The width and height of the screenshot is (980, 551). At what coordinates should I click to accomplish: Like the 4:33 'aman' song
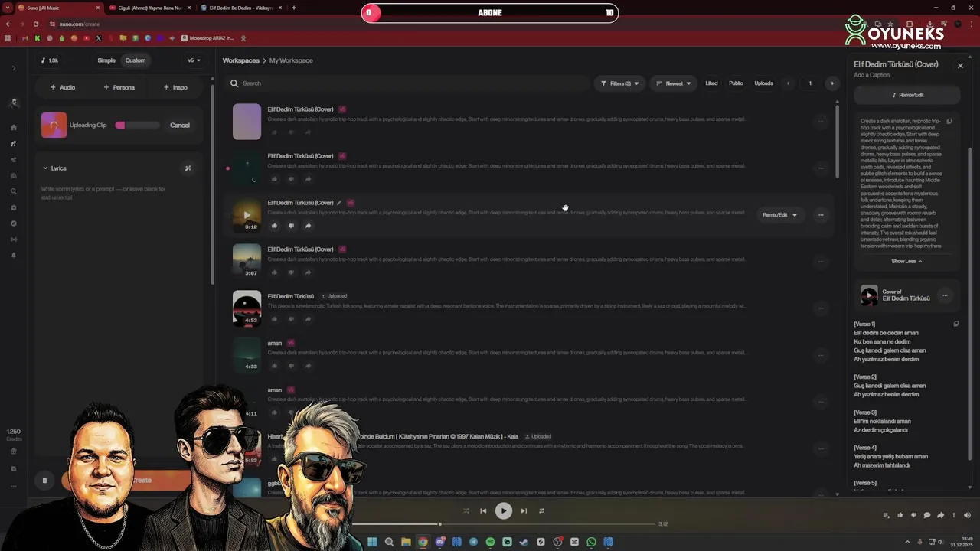pos(274,366)
